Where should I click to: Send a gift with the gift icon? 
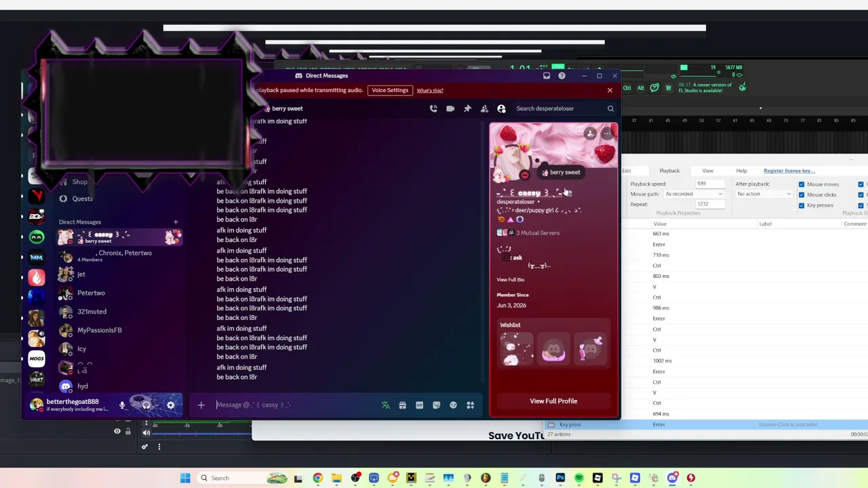(x=402, y=405)
